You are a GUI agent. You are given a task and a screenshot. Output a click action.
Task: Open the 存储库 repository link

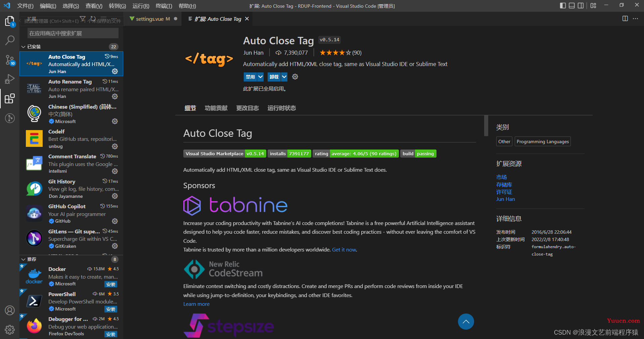click(504, 185)
